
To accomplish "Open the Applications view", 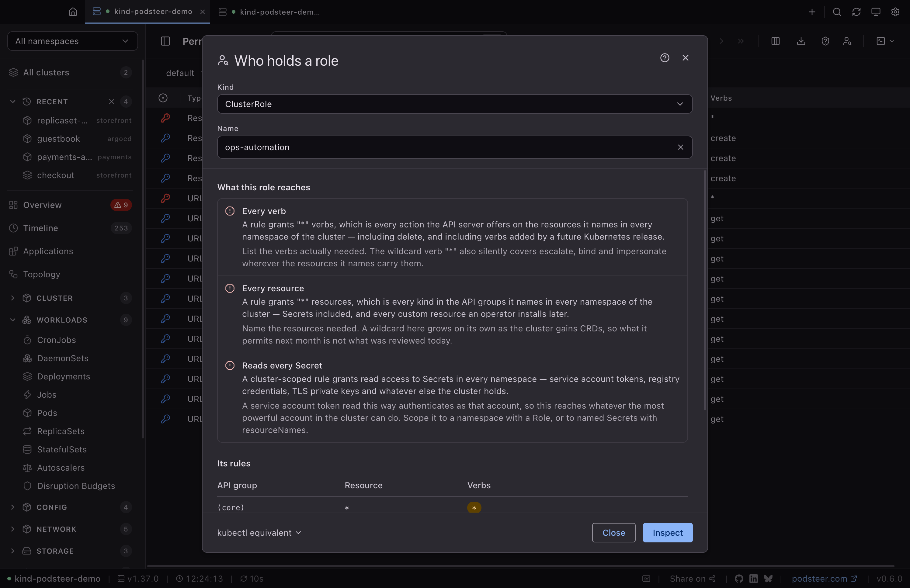I will coord(70,251).
